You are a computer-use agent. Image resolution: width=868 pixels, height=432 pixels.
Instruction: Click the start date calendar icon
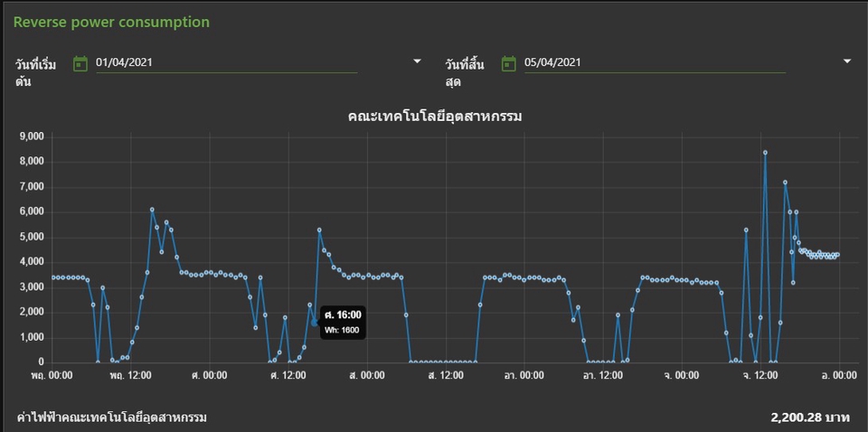[x=80, y=63]
